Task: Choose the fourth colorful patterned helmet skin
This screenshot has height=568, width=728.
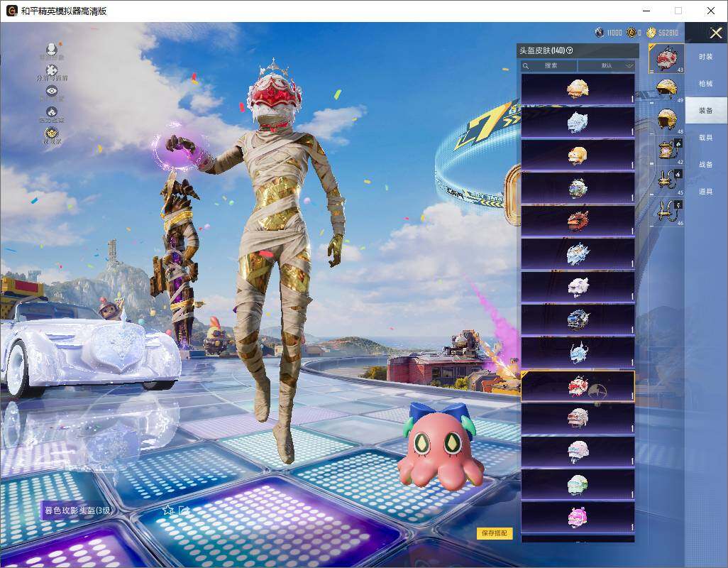Action: (578, 188)
